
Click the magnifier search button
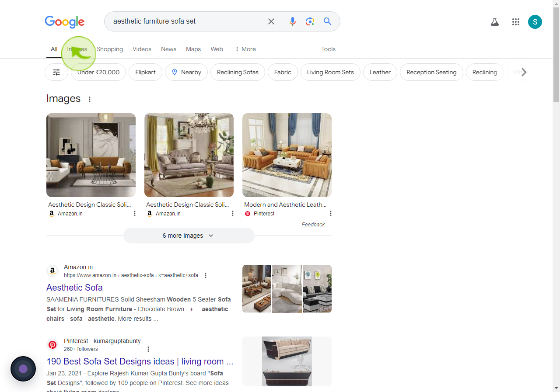coord(327,21)
